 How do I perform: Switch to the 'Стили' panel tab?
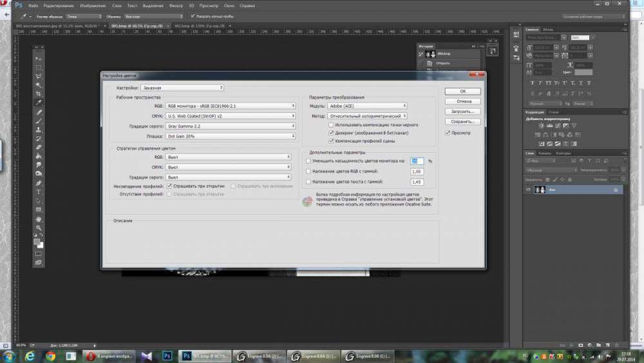[x=554, y=112]
